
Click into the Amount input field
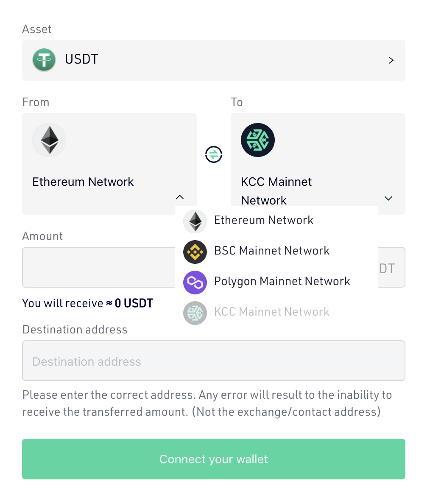[98, 267]
